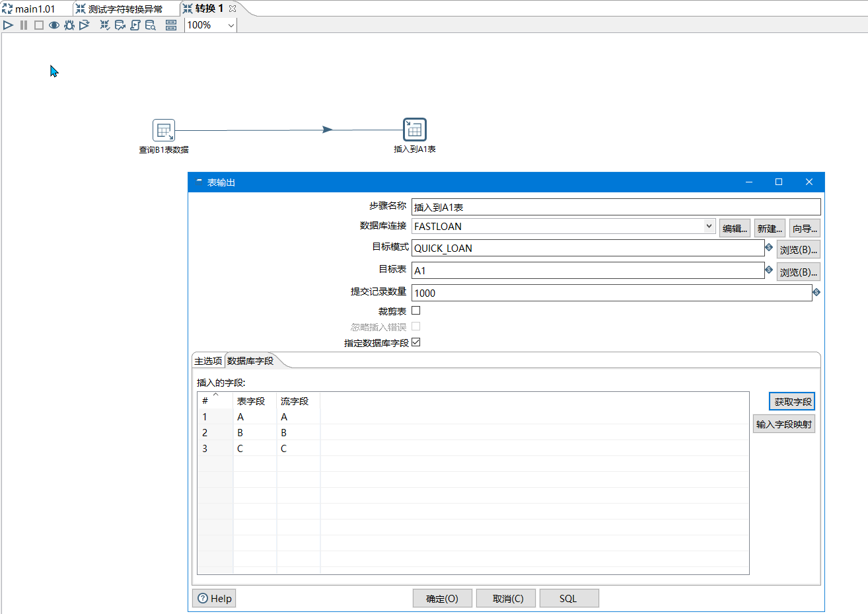This screenshot has height=614, width=868.
Task: Open Help for the table output step
Action: point(215,598)
